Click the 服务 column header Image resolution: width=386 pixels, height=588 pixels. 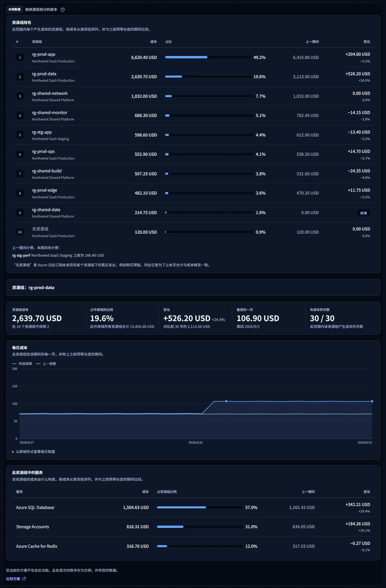click(x=20, y=492)
